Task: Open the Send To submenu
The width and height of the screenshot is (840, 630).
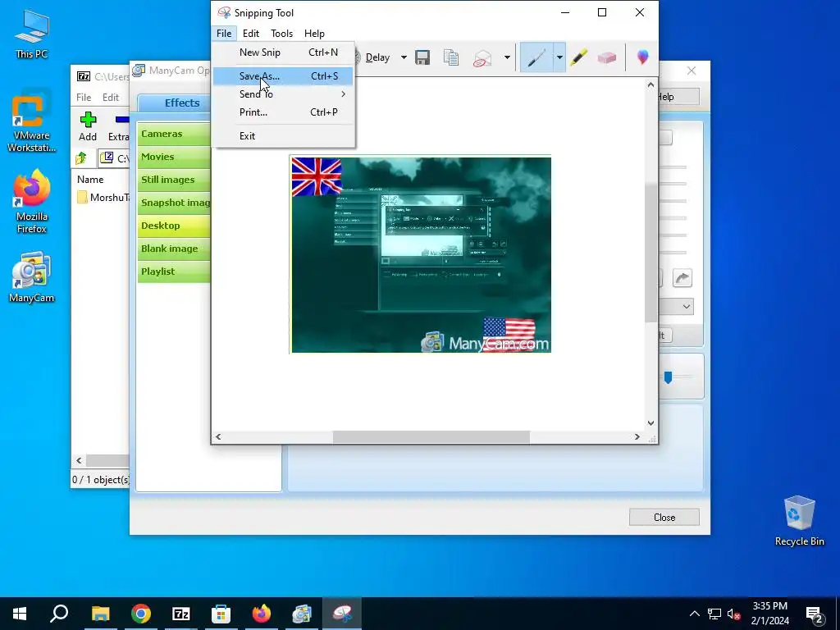Action: click(x=283, y=94)
